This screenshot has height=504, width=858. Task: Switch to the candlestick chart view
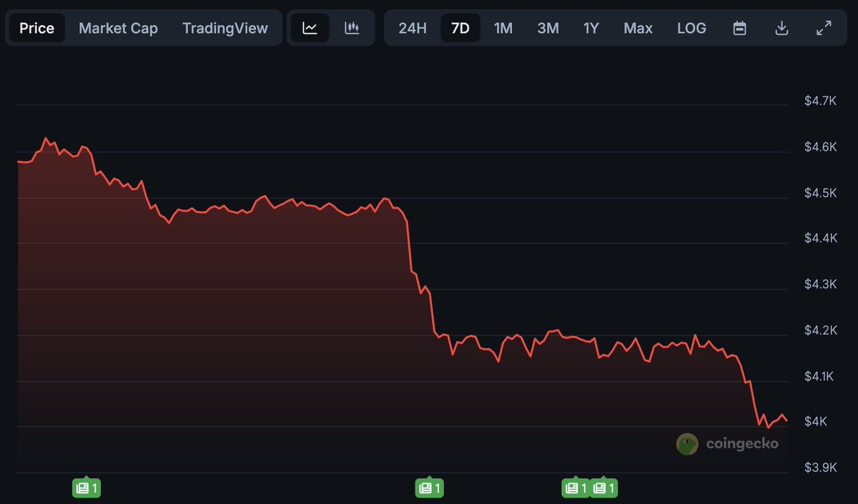click(x=351, y=28)
